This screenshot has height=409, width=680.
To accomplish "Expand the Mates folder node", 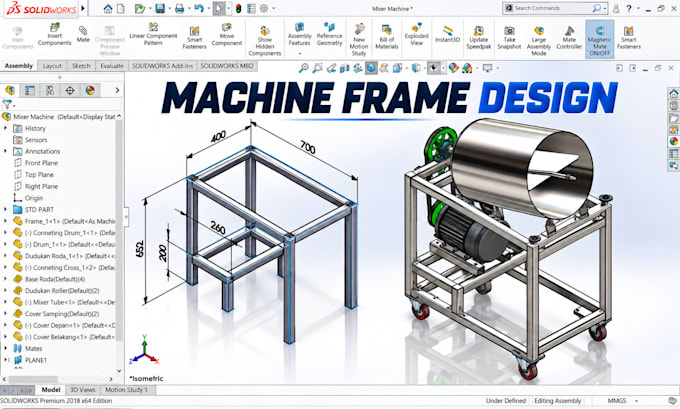I will (6, 348).
